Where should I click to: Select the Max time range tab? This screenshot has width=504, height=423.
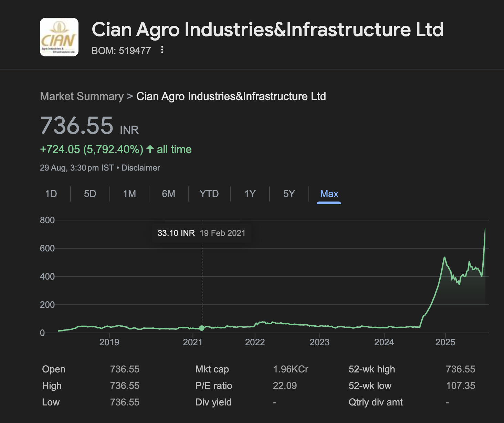329,194
